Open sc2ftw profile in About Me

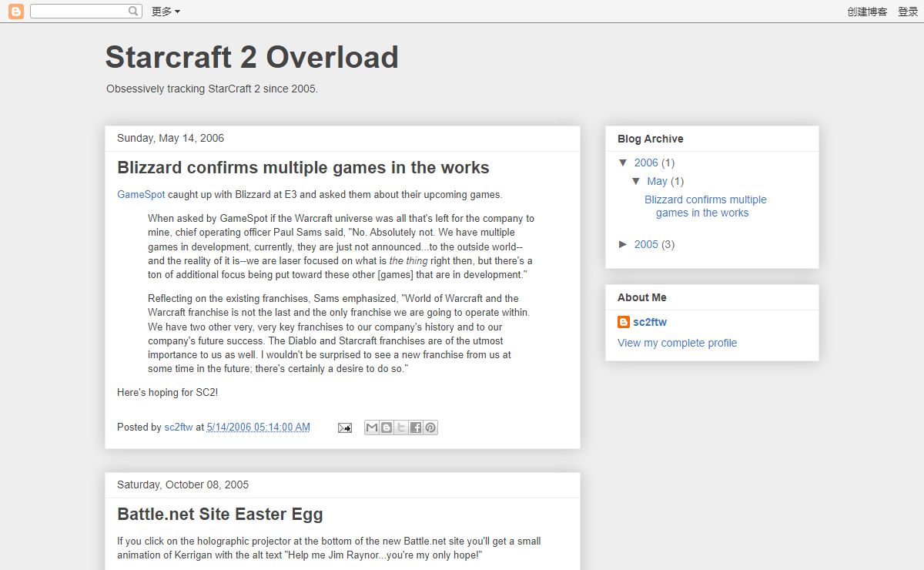tap(650, 322)
